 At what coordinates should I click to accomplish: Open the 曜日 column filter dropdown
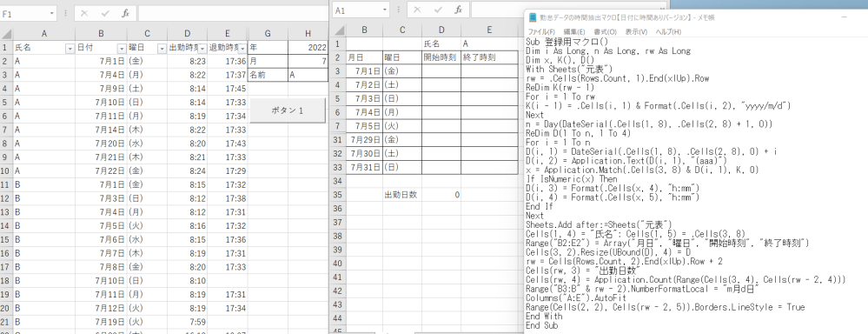click(x=162, y=49)
